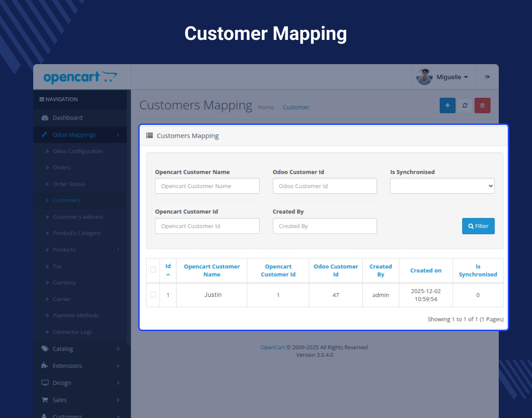The image size is (532, 418).
Task: Click the blue plus add button
Action: [x=447, y=105]
